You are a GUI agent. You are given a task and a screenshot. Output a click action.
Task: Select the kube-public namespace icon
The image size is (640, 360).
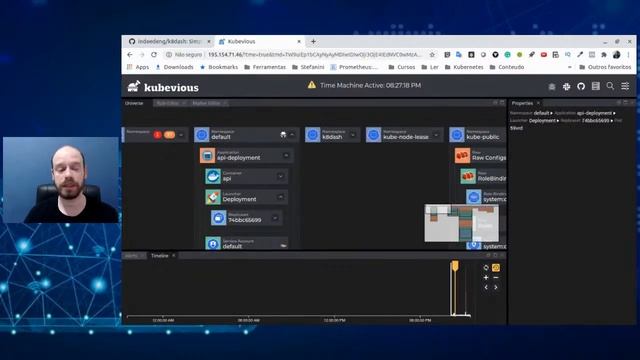coord(457,135)
